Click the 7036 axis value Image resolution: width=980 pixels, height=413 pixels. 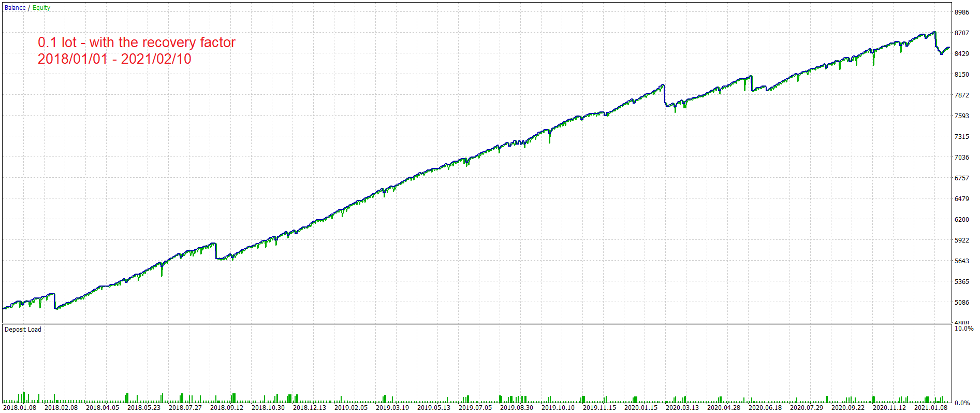(x=962, y=158)
